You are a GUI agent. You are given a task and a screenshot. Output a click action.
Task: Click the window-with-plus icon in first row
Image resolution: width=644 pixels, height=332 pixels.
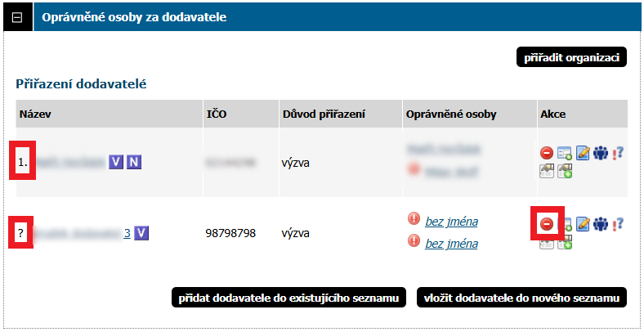565,153
